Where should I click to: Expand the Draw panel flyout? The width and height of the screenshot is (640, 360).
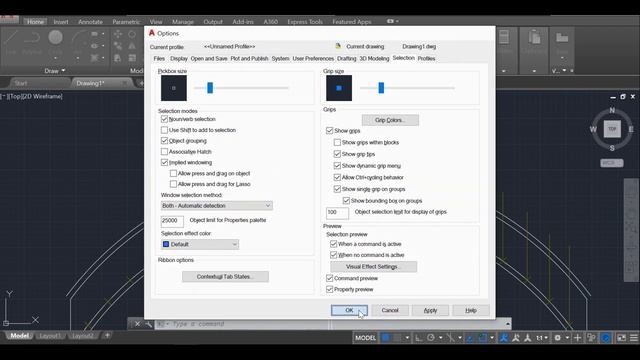(54, 71)
